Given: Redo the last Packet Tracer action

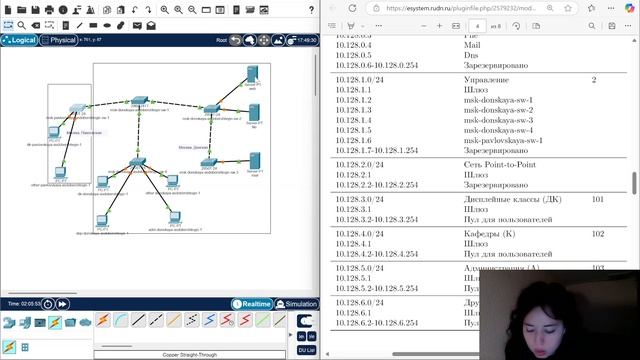Looking at the screenshot, I should pyautogui.click(x=148, y=10).
